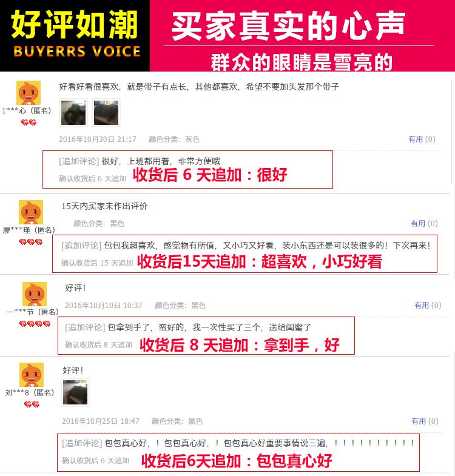Mark 一***节's review as 有用

428,305
